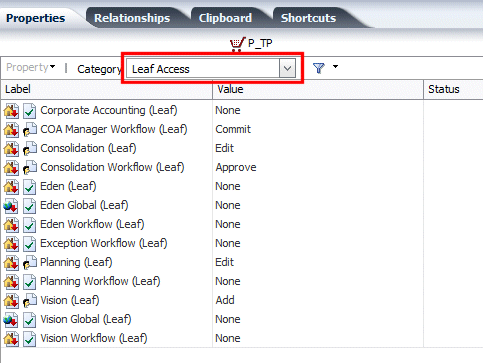The width and height of the screenshot is (483, 363).
Task: Click overridden document icon for Consolidation (Leaf)
Action: (30, 149)
